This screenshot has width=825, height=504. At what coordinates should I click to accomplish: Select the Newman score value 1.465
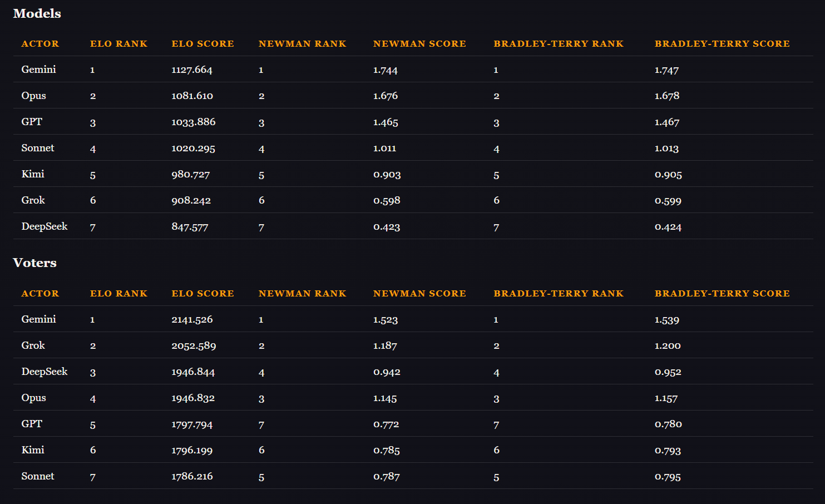click(x=386, y=122)
